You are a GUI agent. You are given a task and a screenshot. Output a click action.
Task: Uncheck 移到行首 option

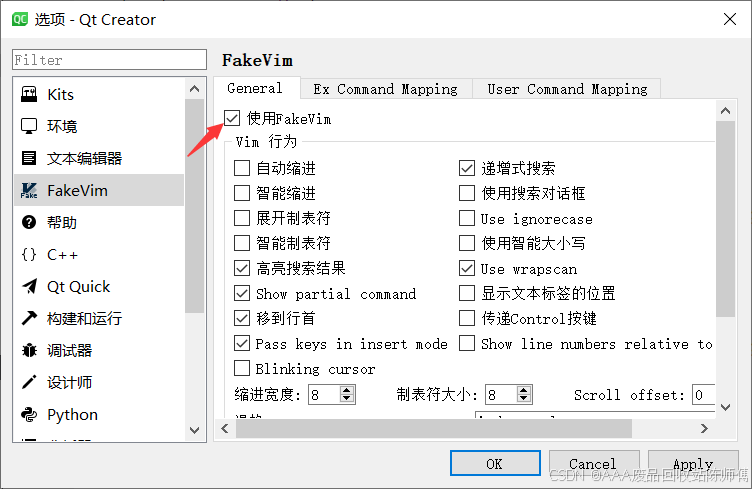tap(242, 318)
